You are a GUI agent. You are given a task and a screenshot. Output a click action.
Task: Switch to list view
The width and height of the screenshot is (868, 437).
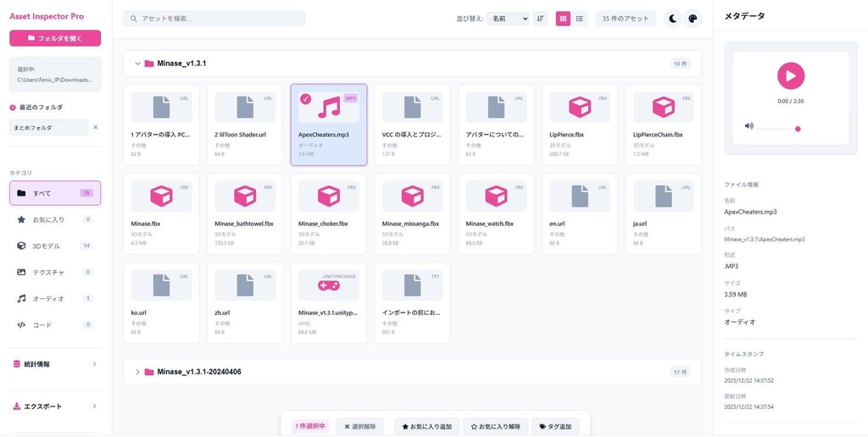pos(580,19)
